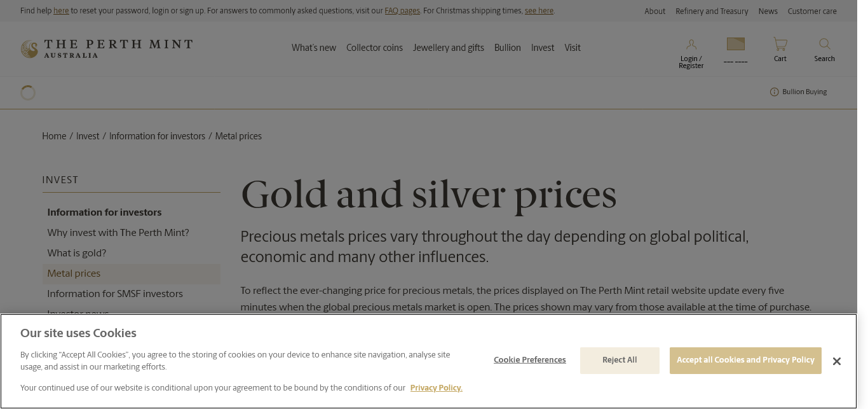
Task: Open Customer care in top bar
Action: coord(811,11)
